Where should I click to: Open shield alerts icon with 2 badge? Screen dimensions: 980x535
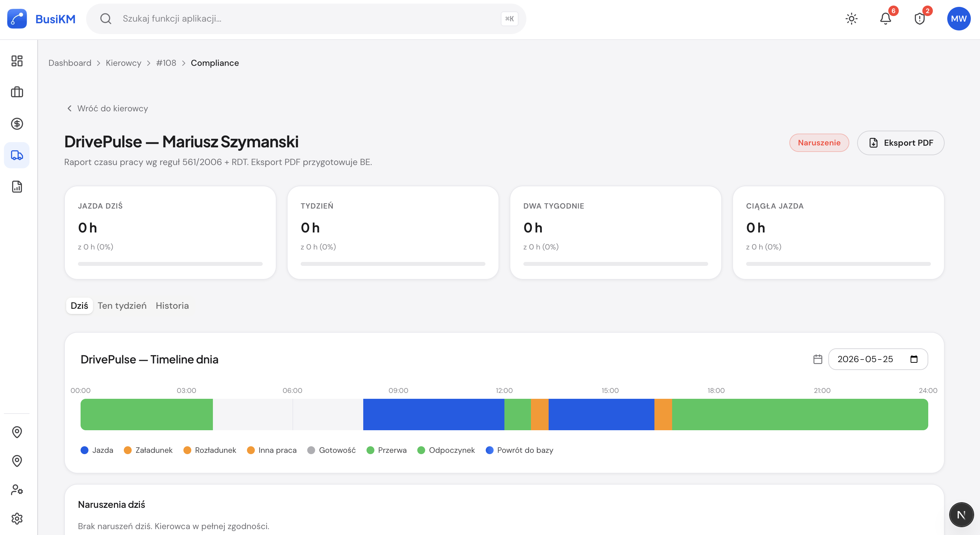click(919, 19)
